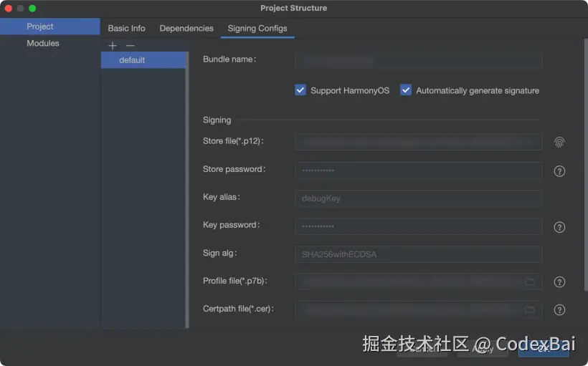Browse folder icon in Profile file field
This screenshot has width=588, height=366.
point(529,281)
